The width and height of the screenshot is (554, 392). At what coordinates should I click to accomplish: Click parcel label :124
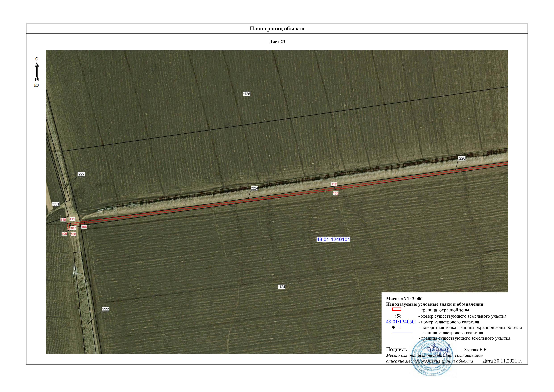282,287
